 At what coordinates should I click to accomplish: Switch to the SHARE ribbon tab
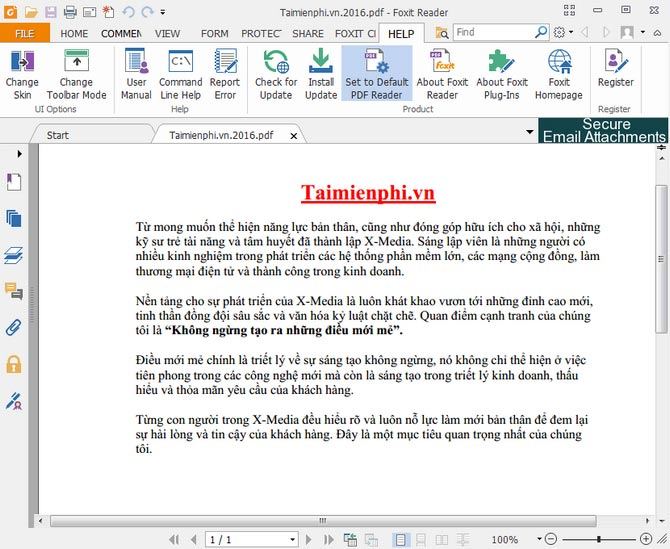[x=308, y=33]
